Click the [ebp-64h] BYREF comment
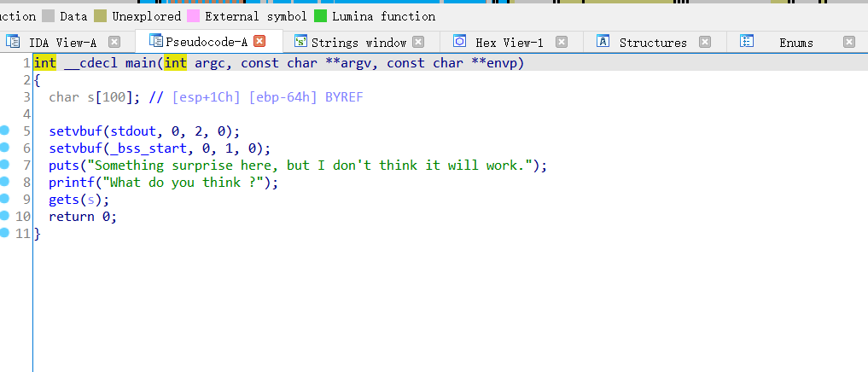Screen dimensions: 868x372 coord(306,97)
